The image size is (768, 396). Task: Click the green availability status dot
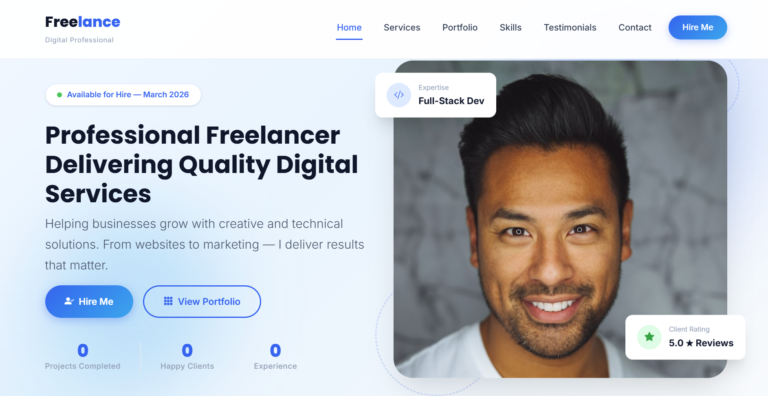59,95
